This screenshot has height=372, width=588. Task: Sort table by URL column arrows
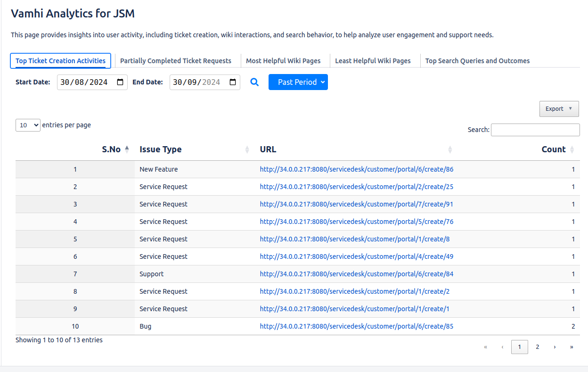click(x=450, y=149)
